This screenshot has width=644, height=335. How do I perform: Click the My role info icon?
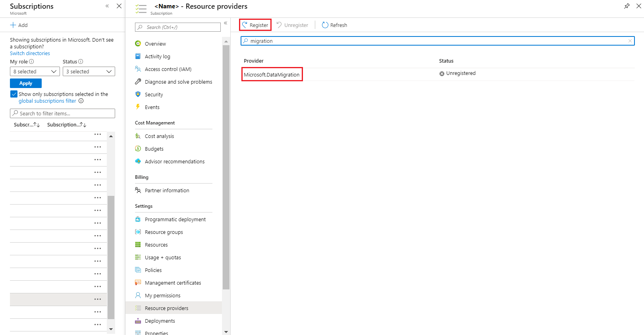coord(31,61)
